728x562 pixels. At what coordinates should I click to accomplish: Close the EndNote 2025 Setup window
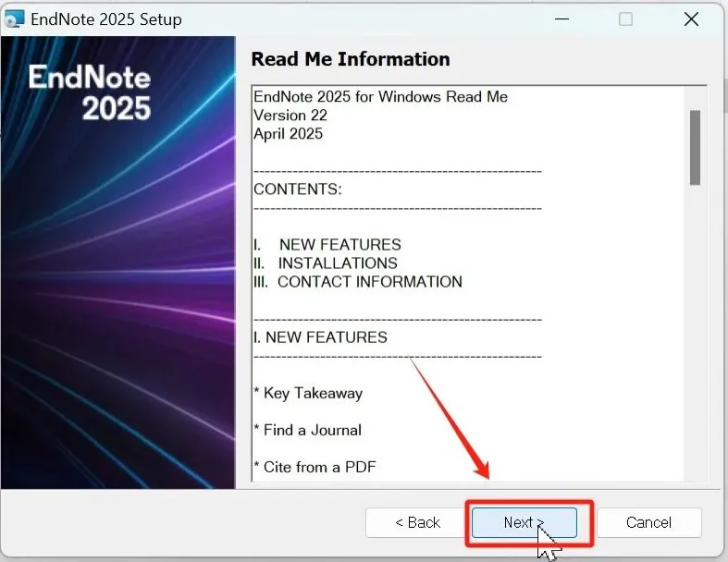coord(691,19)
